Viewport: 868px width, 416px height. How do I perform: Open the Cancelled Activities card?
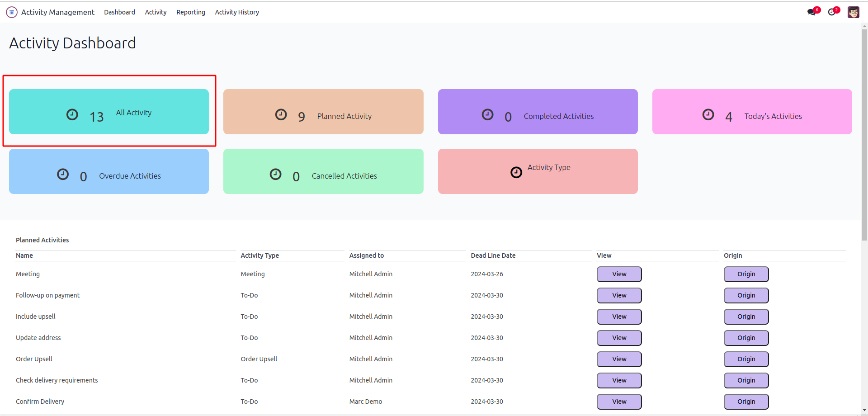[323, 171]
